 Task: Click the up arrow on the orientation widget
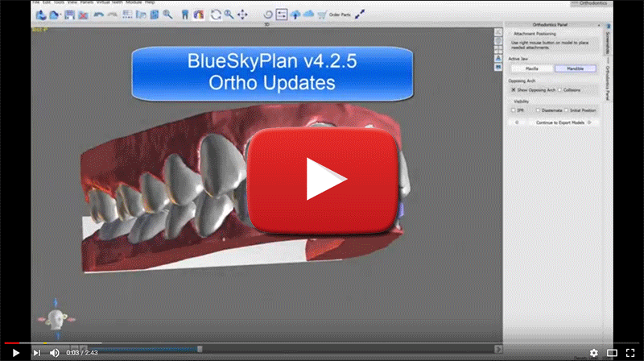click(x=56, y=303)
